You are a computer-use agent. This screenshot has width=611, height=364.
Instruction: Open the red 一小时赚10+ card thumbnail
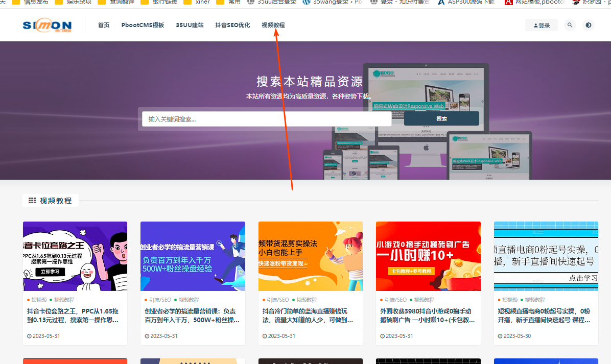pos(428,256)
